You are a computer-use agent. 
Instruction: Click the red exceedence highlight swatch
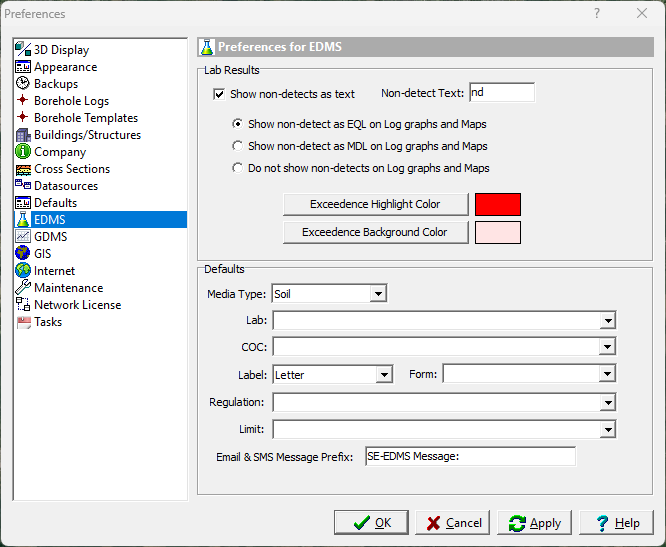click(497, 204)
